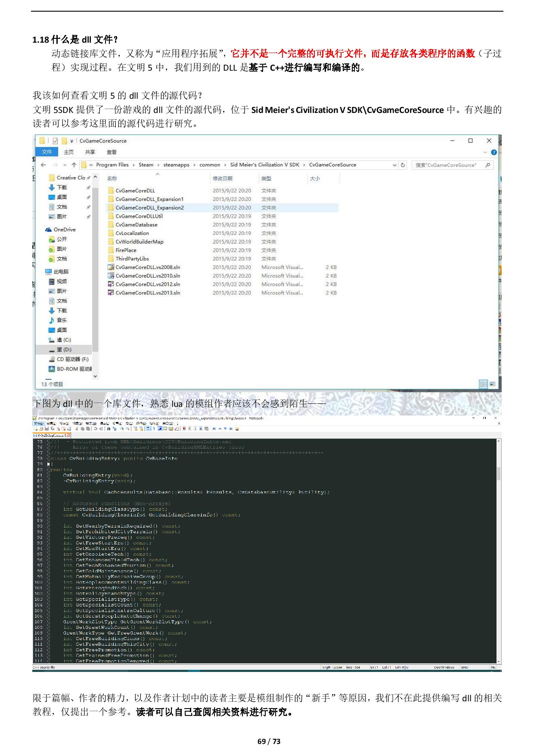This screenshot has height=756, width=534.
Task: Jump to steamapps in the address breadcrumb
Action: pos(177,165)
